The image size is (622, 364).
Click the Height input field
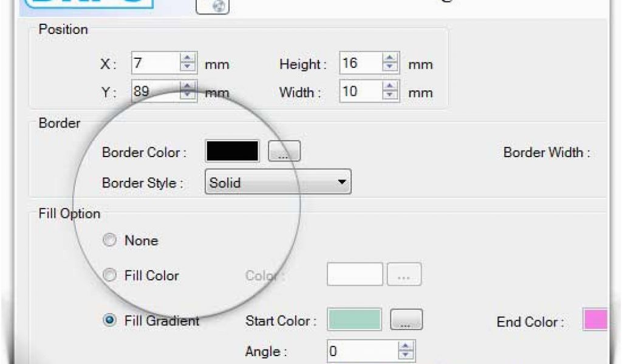coord(360,63)
